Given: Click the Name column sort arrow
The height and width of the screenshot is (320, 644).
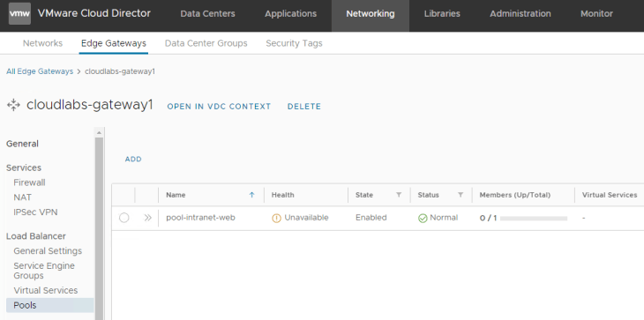Looking at the screenshot, I should pyautogui.click(x=251, y=195).
